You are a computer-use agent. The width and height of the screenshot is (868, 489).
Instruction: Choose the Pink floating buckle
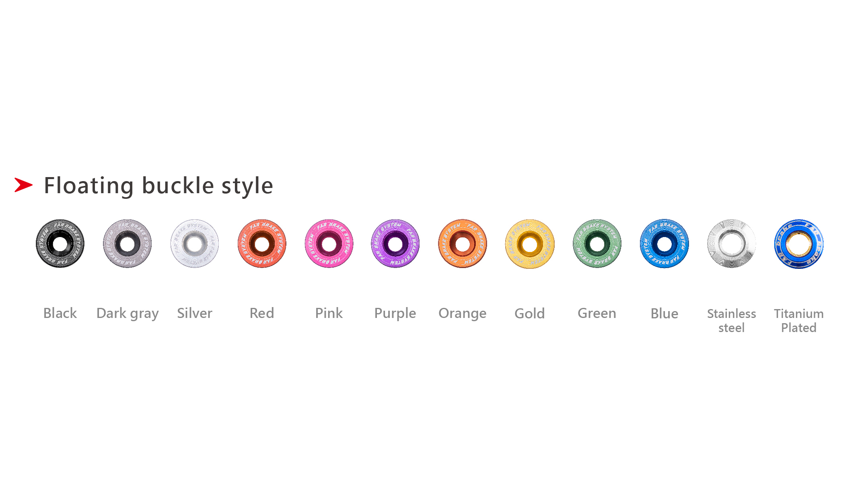pyautogui.click(x=329, y=243)
